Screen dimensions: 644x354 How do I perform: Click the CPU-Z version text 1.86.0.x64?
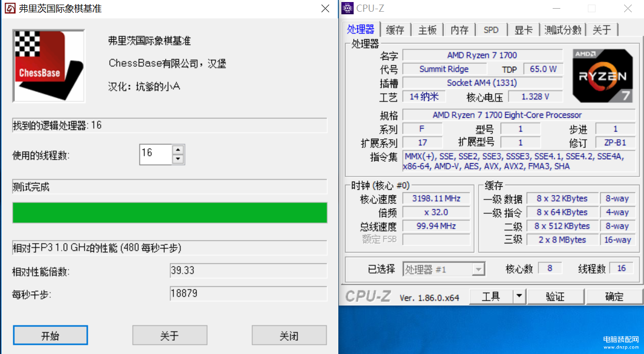click(x=429, y=297)
